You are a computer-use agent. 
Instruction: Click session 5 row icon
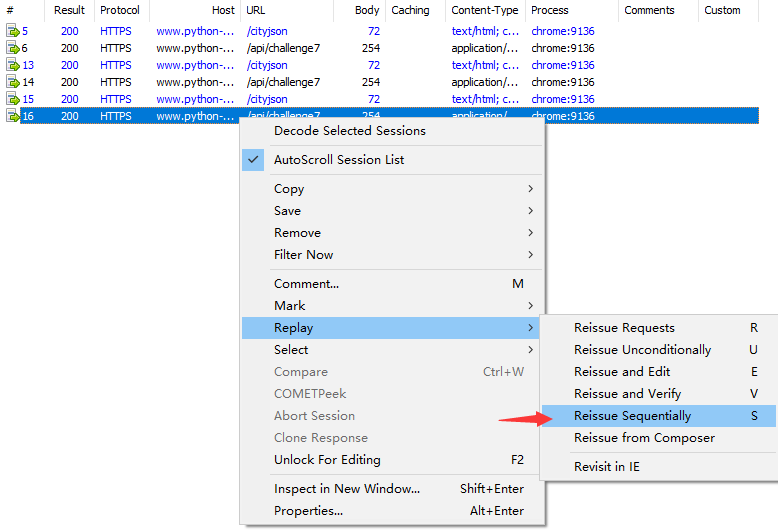tap(13, 31)
